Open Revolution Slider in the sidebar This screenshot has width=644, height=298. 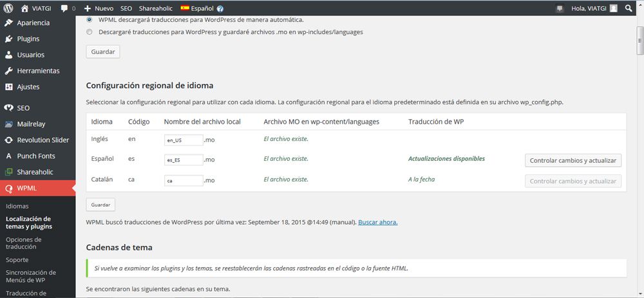43,140
